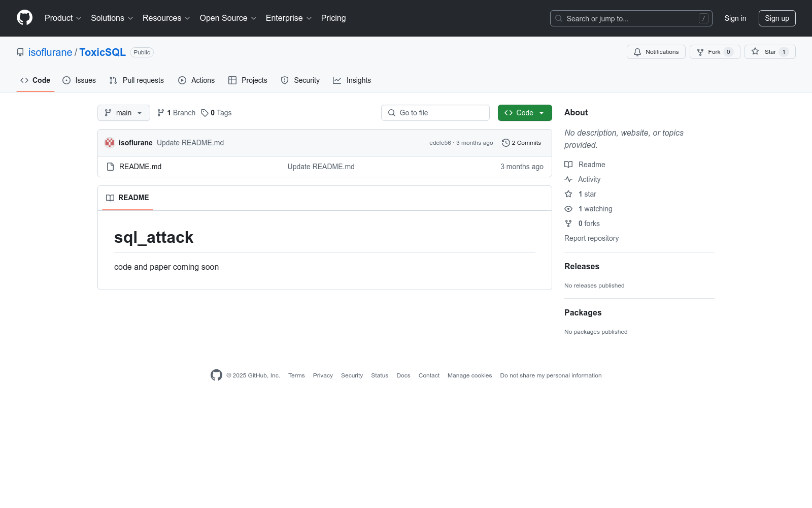
Task: Click Report repository link
Action: [x=591, y=238]
